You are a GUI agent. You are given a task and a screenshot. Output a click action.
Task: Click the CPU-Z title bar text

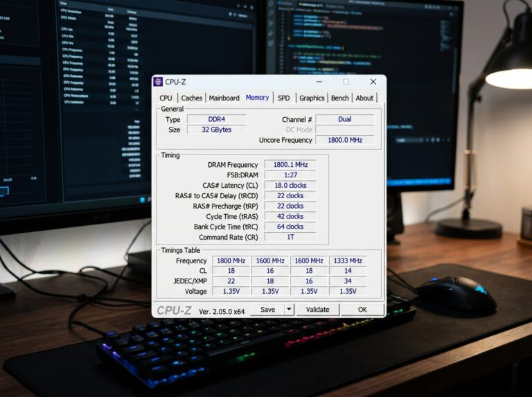pos(175,82)
